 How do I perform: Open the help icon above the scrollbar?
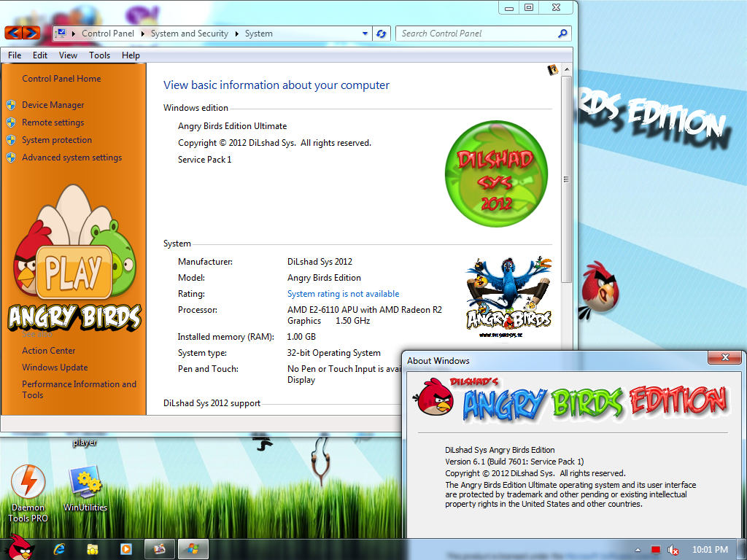pyautogui.click(x=553, y=70)
